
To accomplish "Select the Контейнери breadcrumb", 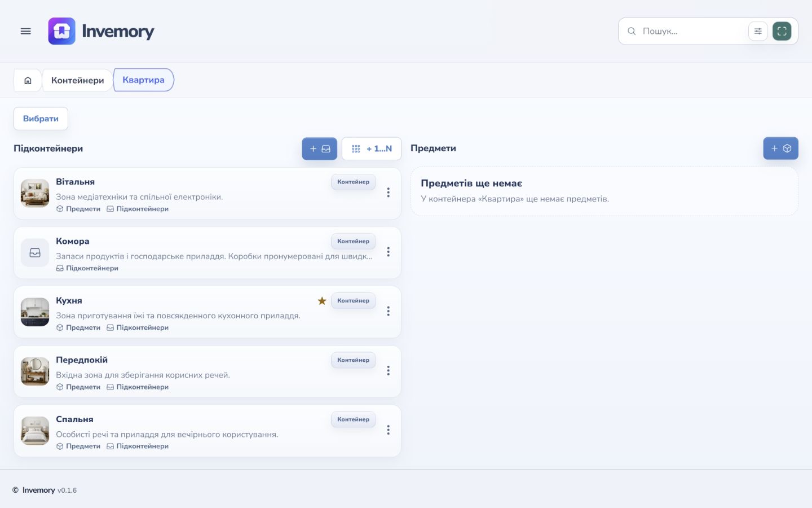I will [77, 80].
